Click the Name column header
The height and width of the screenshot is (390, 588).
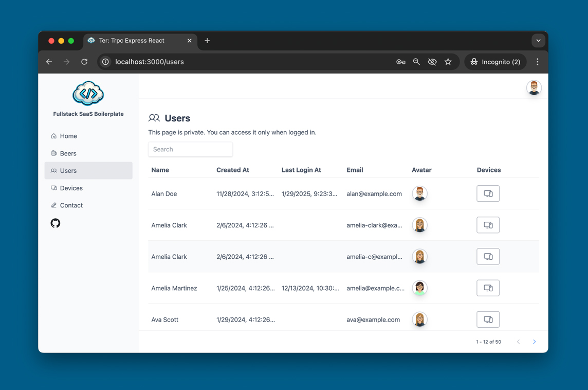coord(160,170)
